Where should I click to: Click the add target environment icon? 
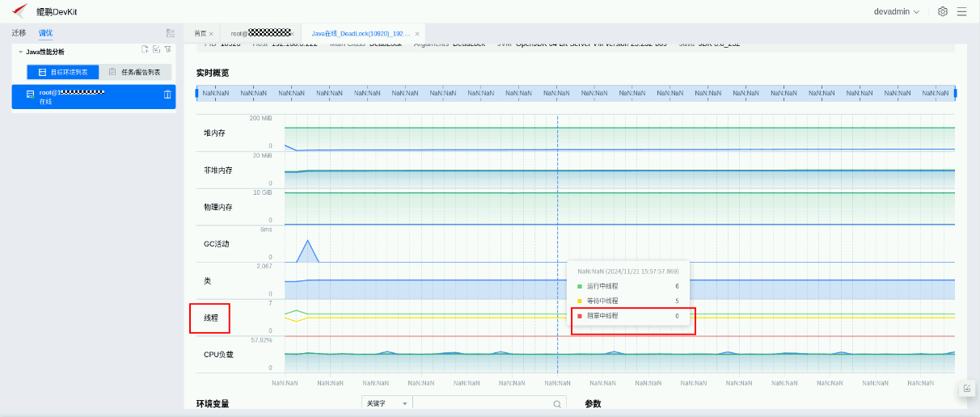145,50
